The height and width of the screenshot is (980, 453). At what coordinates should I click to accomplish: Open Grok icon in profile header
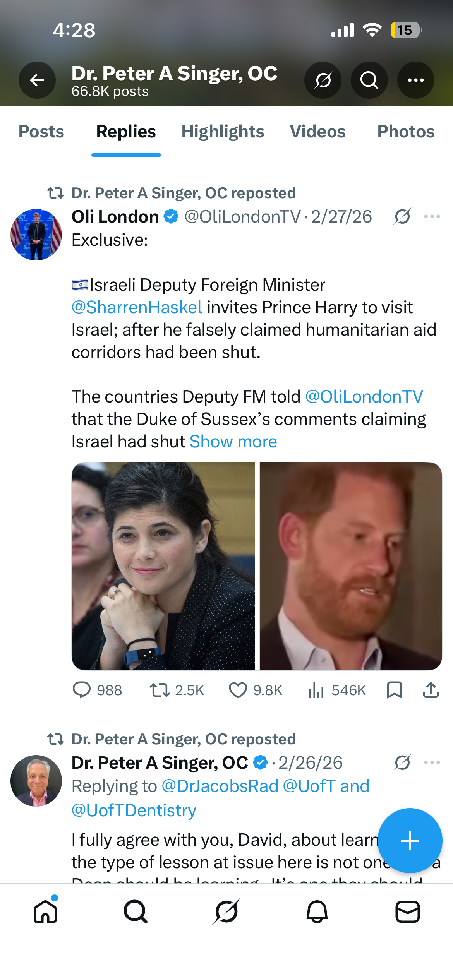point(323,80)
